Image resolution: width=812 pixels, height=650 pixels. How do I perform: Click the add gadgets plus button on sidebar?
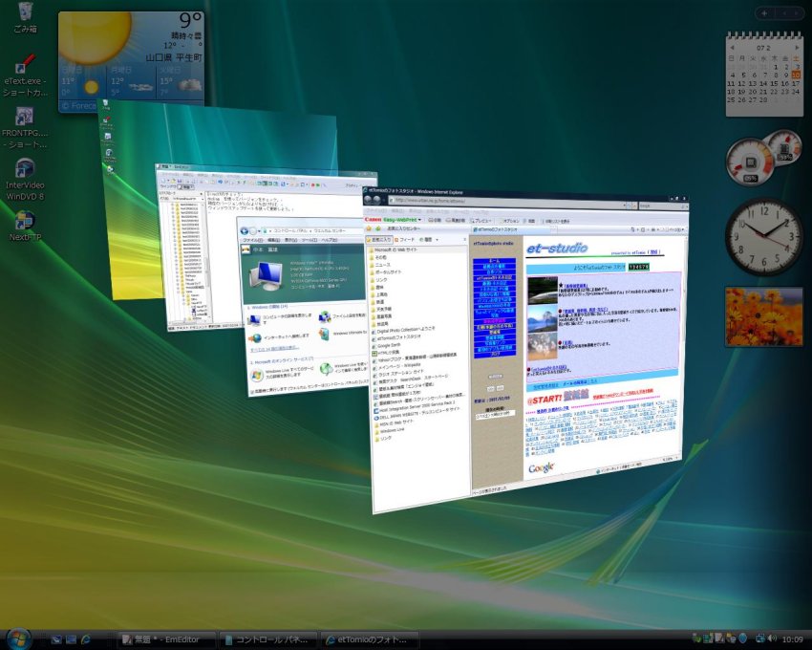point(764,13)
